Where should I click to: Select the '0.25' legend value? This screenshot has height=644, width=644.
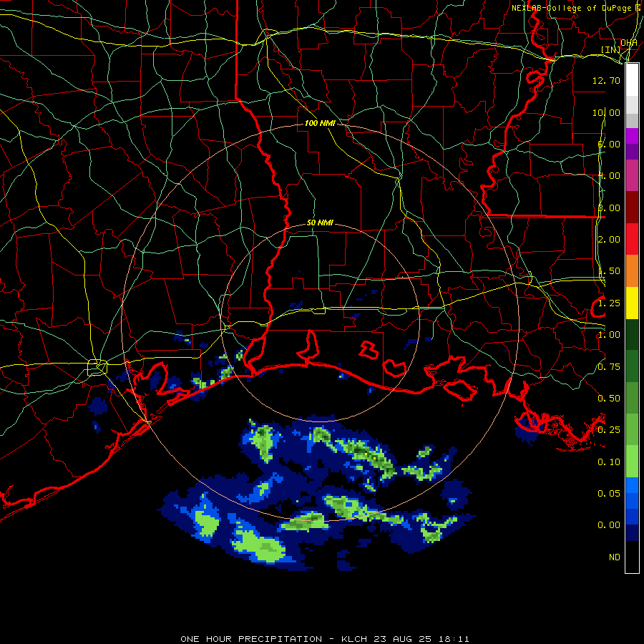click(x=609, y=430)
